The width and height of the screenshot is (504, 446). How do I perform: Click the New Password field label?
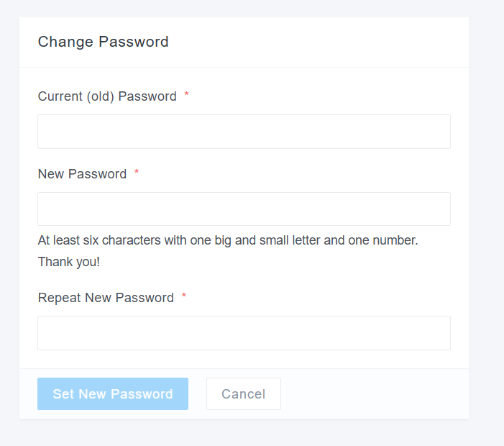82,174
